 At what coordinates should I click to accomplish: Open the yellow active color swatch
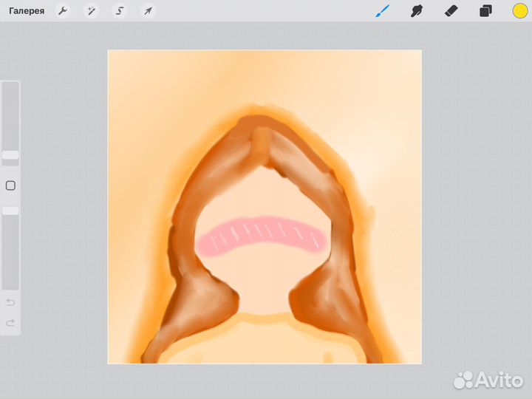click(519, 11)
